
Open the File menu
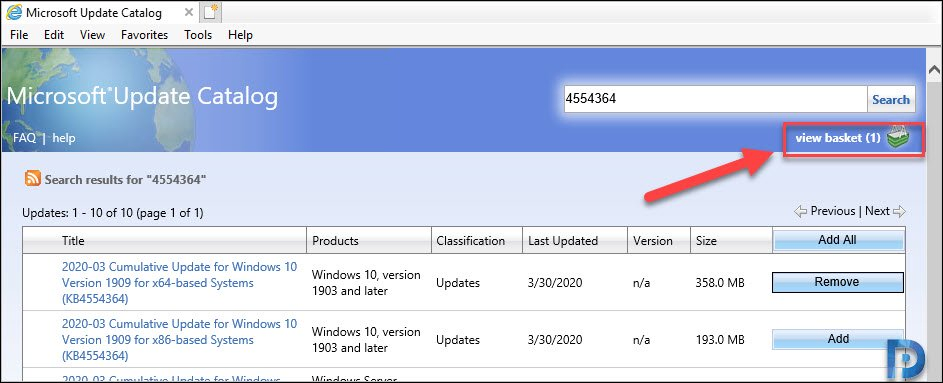point(19,35)
